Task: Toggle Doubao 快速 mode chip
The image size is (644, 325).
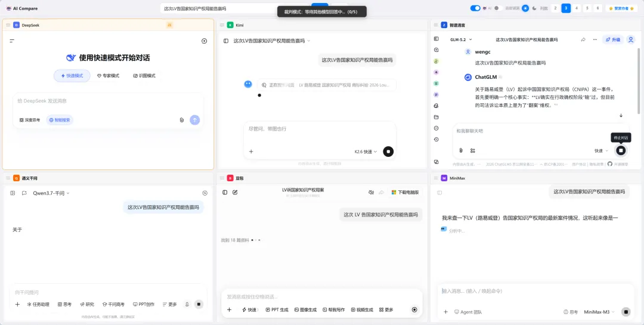Action: tap(251, 310)
